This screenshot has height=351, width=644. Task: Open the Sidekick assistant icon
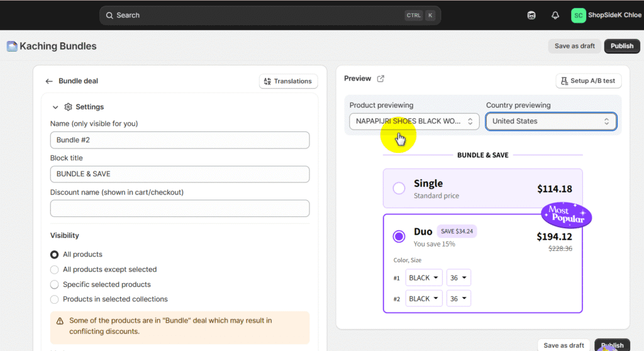coord(531,15)
